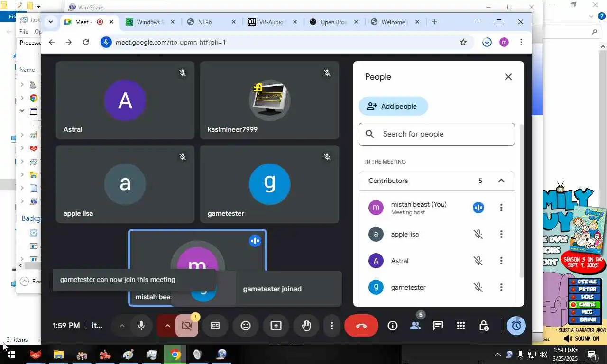
Task: Reload the Meet page
Action: 86,42
